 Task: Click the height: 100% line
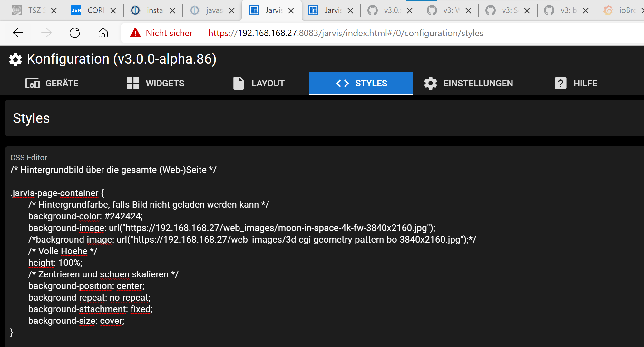(55, 263)
